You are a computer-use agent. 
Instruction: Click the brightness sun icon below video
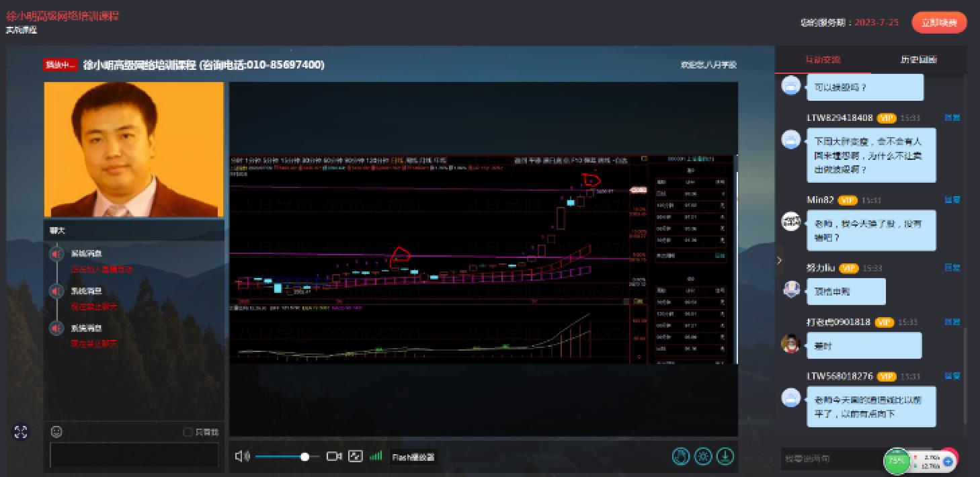pyautogui.click(x=703, y=457)
